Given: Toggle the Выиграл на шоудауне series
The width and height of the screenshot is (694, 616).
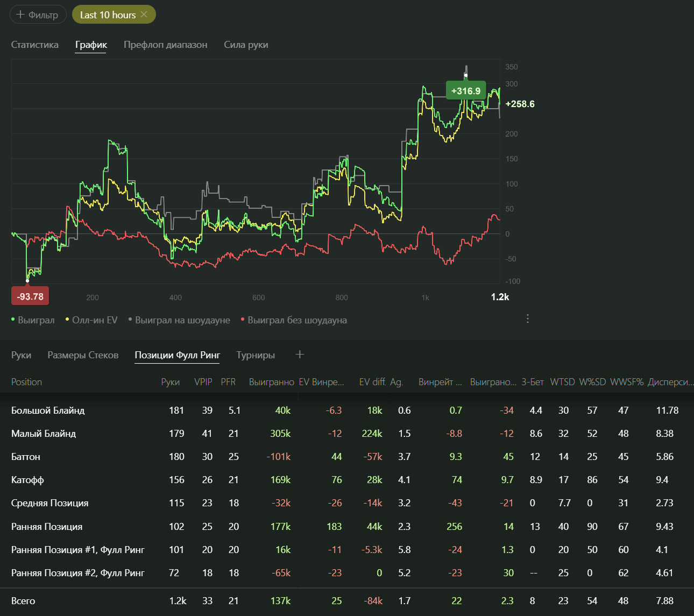Looking at the screenshot, I should click(179, 320).
